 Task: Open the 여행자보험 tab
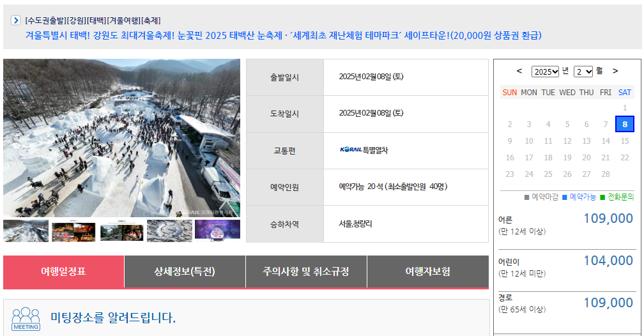coord(428,271)
